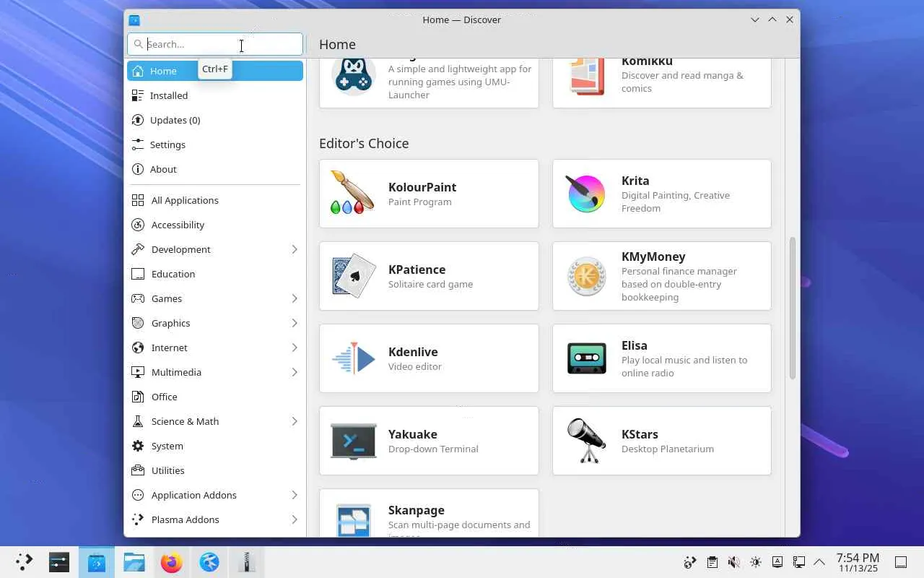Expand the Games category arrow
This screenshot has width=924, height=578.
pyautogui.click(x=295, y=298)
